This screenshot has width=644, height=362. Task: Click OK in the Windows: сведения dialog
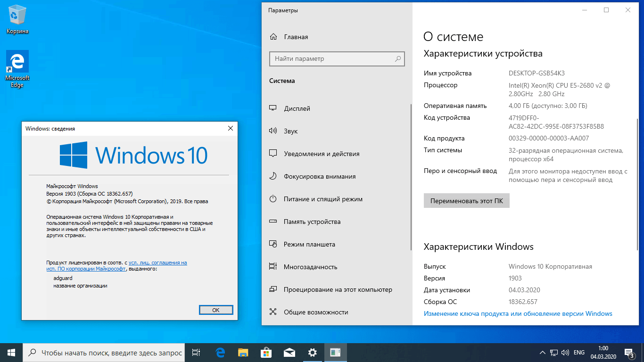tap(216, 310)
